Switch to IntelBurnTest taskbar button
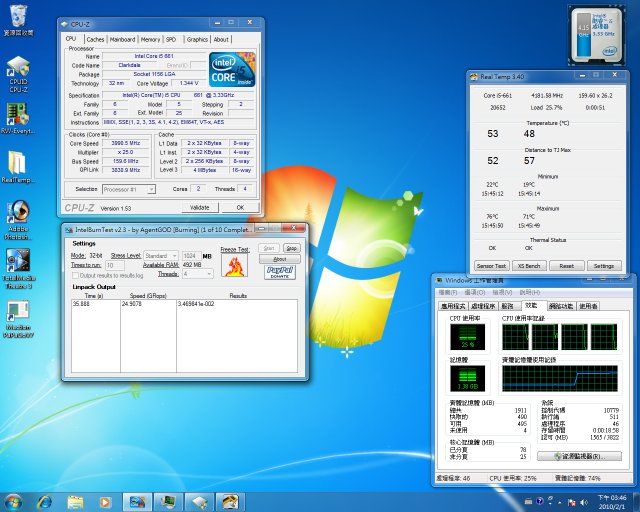The height and width of the screenshot is (512, 640). 137,502
